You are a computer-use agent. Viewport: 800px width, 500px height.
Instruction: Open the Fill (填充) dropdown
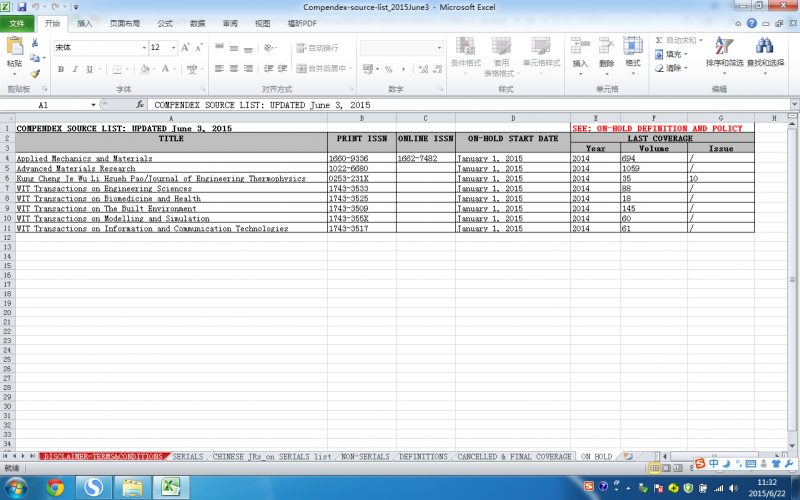pyautogui.click(x=671, y=54)
